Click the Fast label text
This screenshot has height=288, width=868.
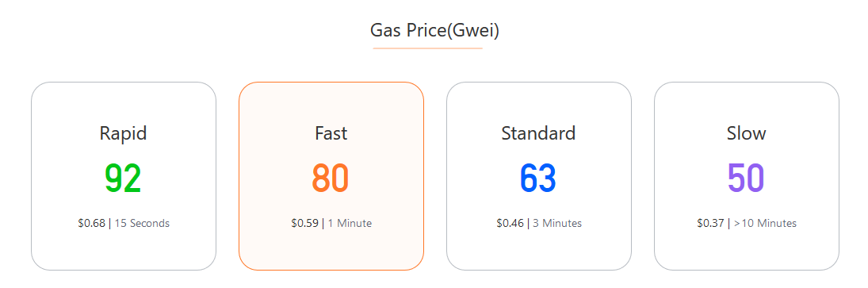pyautogui.click(x=331, y=133)
